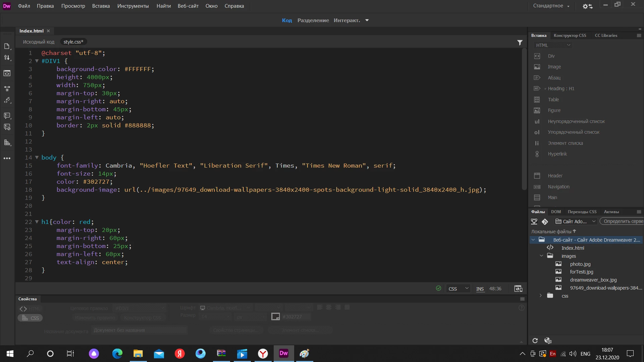Open the CSS language dropdown in status bar
This screenshot has height=362, width=644.
pyautogui.click(x=458, y=289)
